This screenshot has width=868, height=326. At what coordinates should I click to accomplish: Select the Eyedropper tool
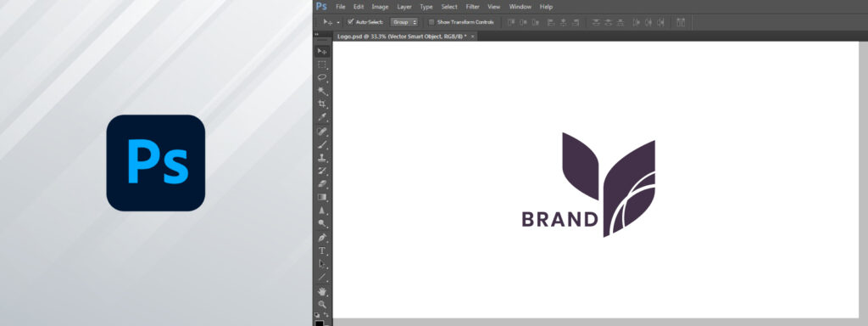322,117
